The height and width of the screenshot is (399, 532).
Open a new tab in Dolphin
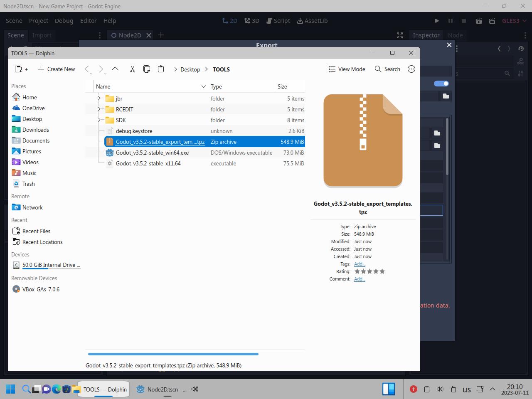click(21, 69)
